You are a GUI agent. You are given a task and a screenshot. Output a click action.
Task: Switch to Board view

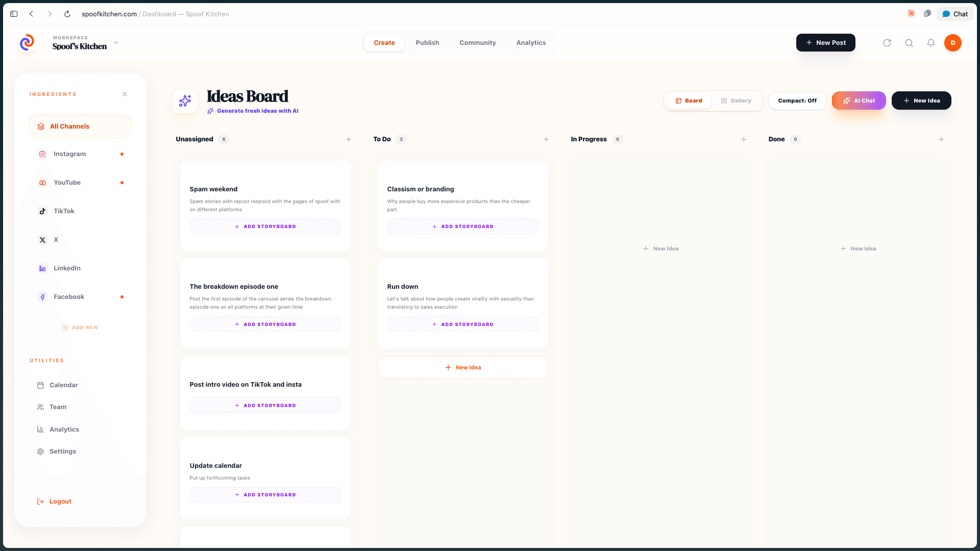pos(689,101)
